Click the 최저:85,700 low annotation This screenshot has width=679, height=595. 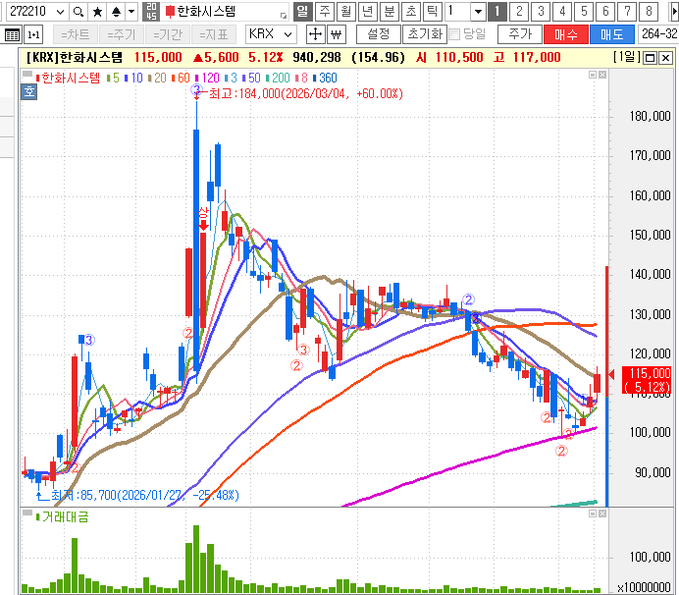(x=145, y=495)
